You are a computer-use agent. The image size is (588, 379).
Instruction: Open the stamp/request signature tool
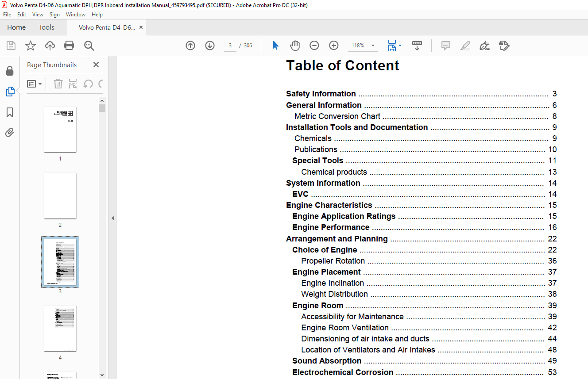(x=504, y=46)
